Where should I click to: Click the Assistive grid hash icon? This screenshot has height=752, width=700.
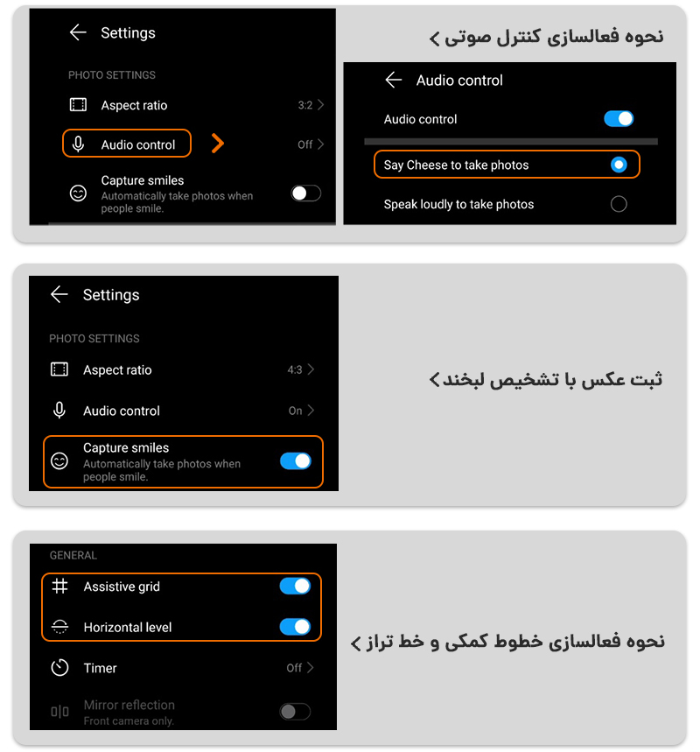59,586
